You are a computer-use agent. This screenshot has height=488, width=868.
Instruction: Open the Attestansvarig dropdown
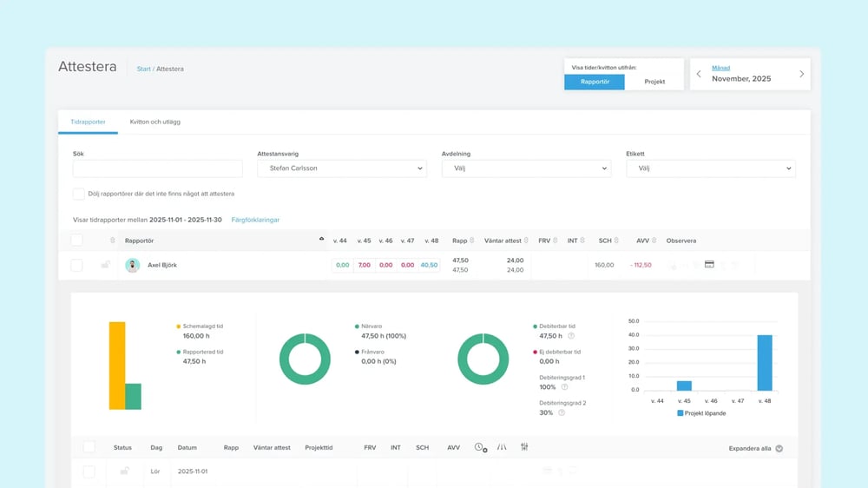(x=342, y=168)
